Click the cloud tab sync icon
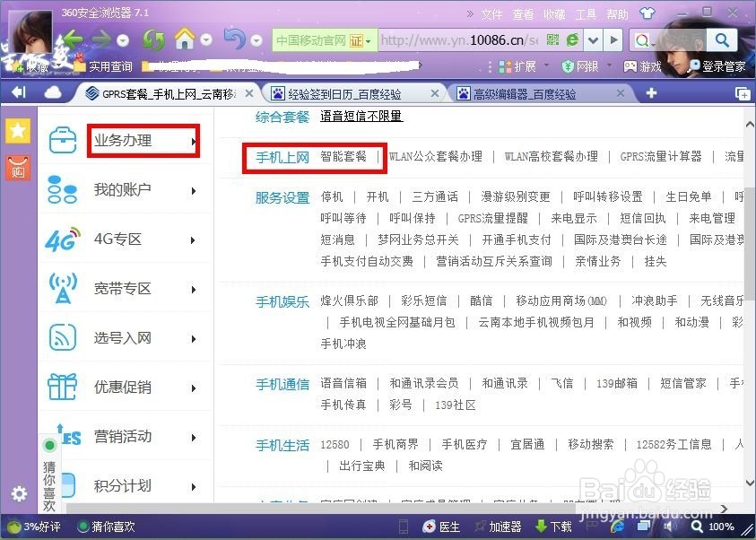Image resolution: width=756 pixels, height=540 pixels. (53, 92)
